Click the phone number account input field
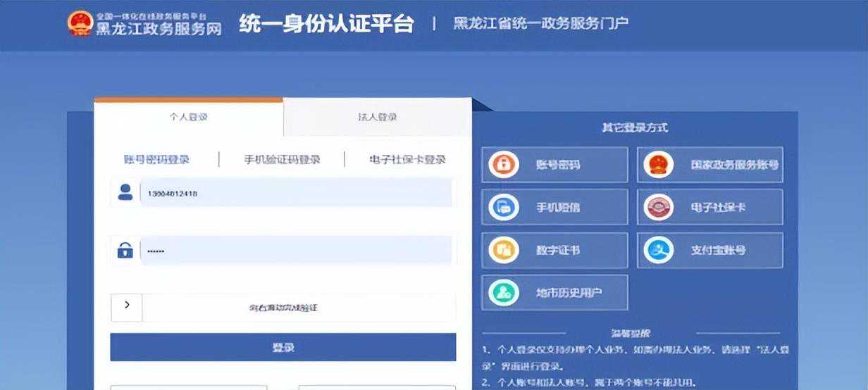Image resolution: width=868 pixels, height=390 pixels. tap(296, 193)
